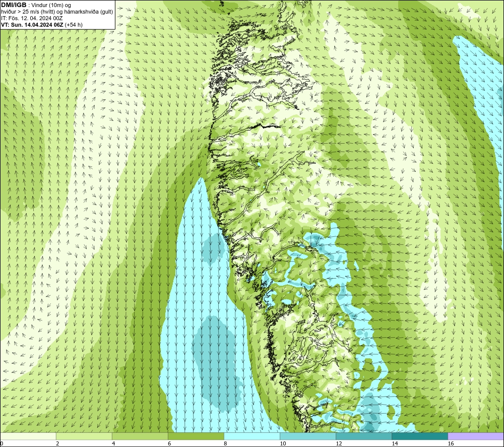Click the "12" scale label
This screenshot has width=504, height=447.
click(x=339, y=444)
